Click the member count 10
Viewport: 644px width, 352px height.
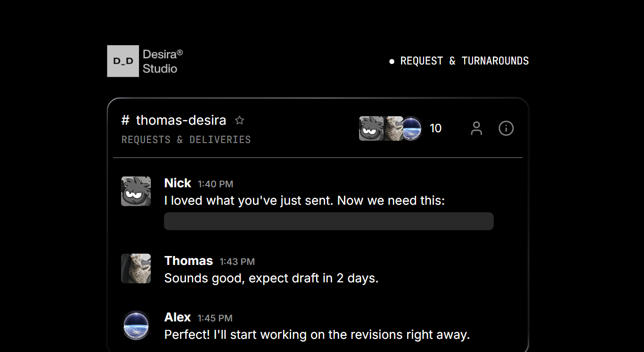(x=435, y=128)
